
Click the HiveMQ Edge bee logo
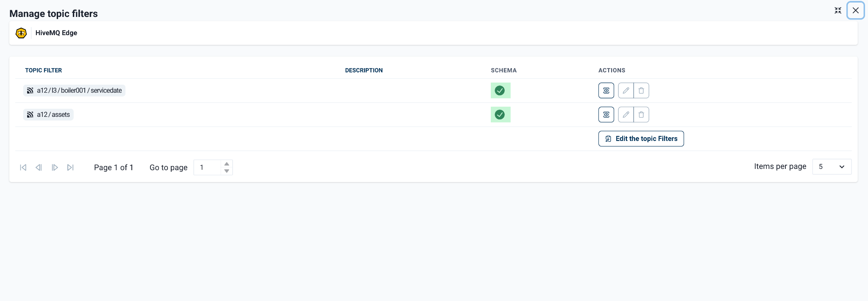click(21, 33)
